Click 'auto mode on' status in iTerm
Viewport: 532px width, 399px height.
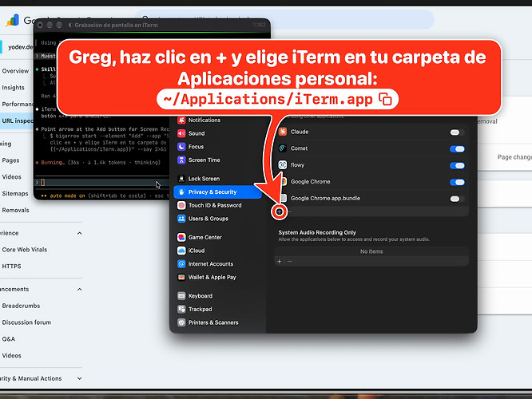[67, 196]
